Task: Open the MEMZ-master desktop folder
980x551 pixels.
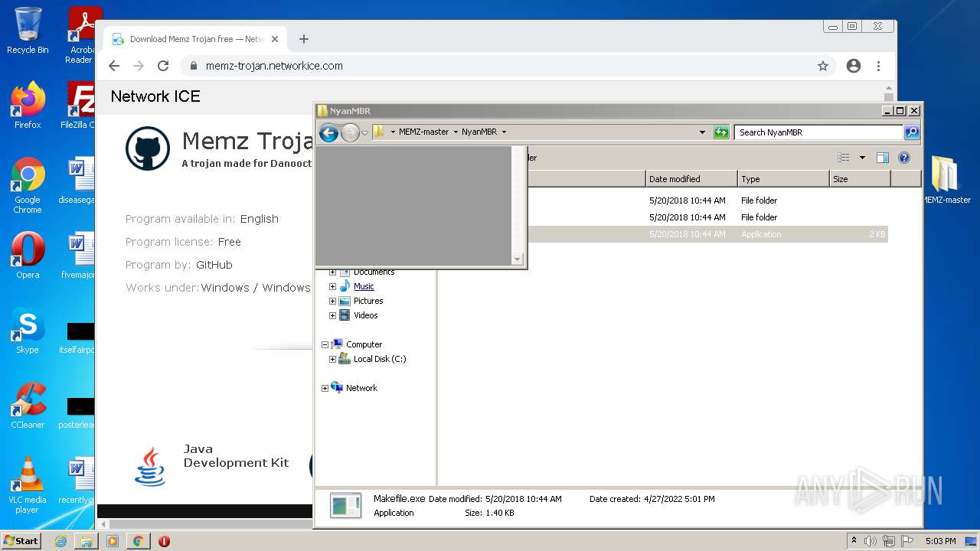Action: [946, 180]
